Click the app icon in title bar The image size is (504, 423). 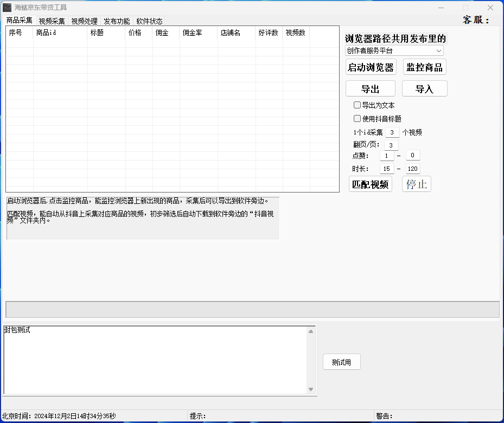[x=7, y=8]
